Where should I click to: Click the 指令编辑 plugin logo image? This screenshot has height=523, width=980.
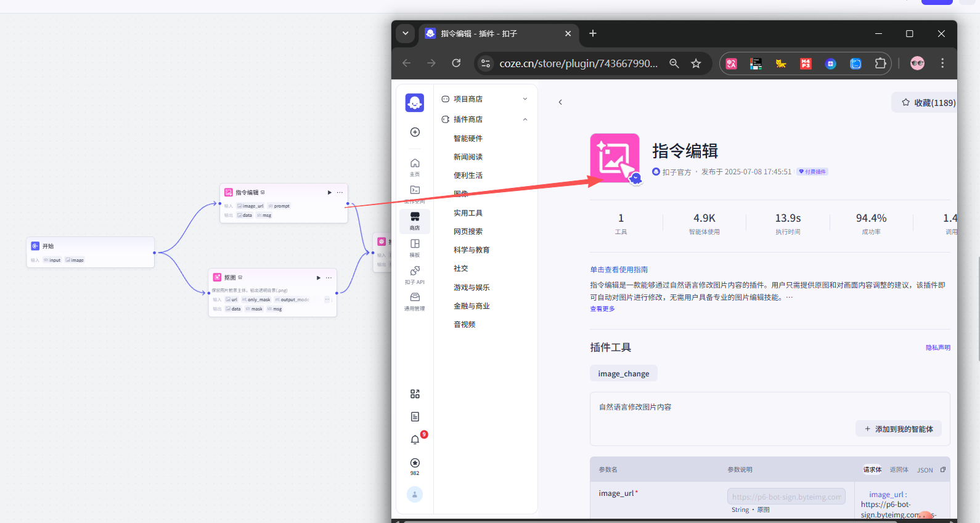pos(615,158)
